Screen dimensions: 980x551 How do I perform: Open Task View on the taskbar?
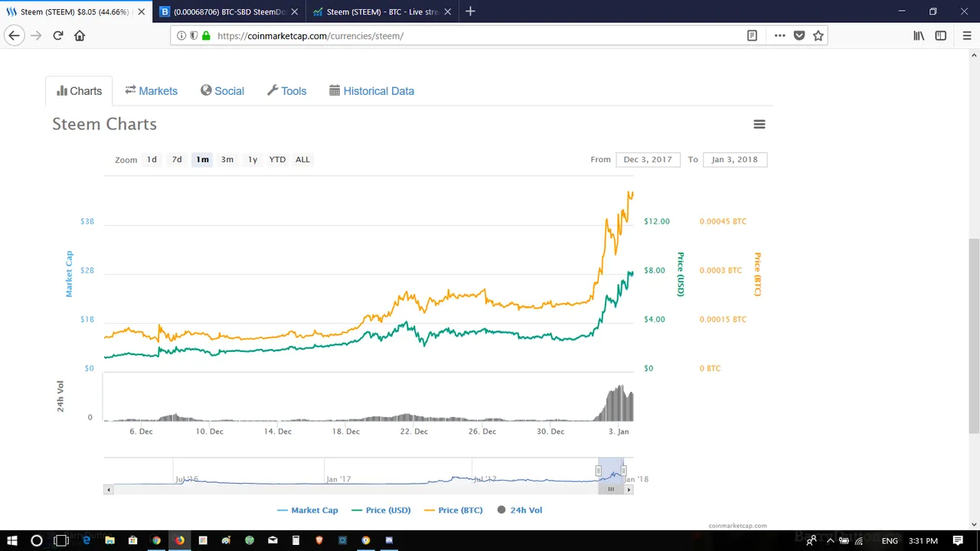click(x=61, y=540)
